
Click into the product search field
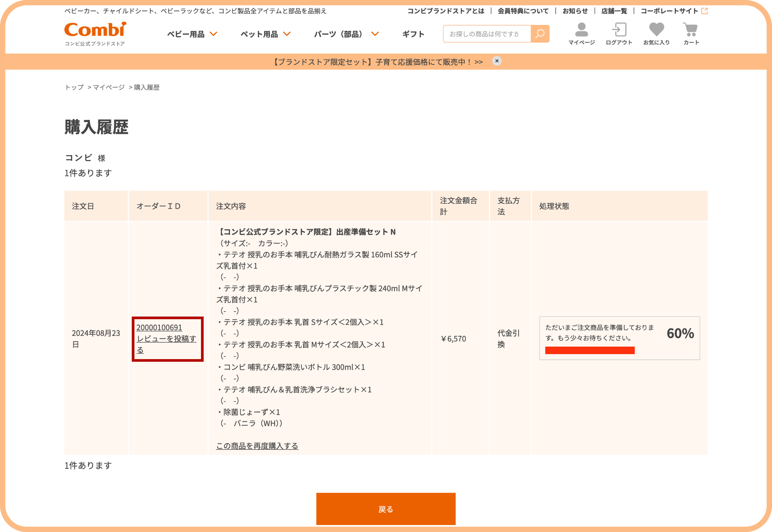point(487,34)
